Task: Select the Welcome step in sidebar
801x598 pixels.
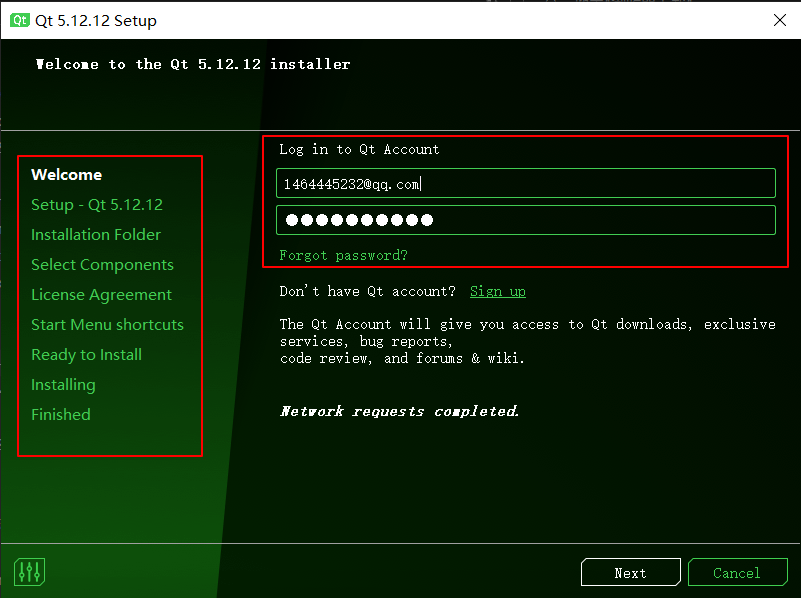Action: pos(66,175)
